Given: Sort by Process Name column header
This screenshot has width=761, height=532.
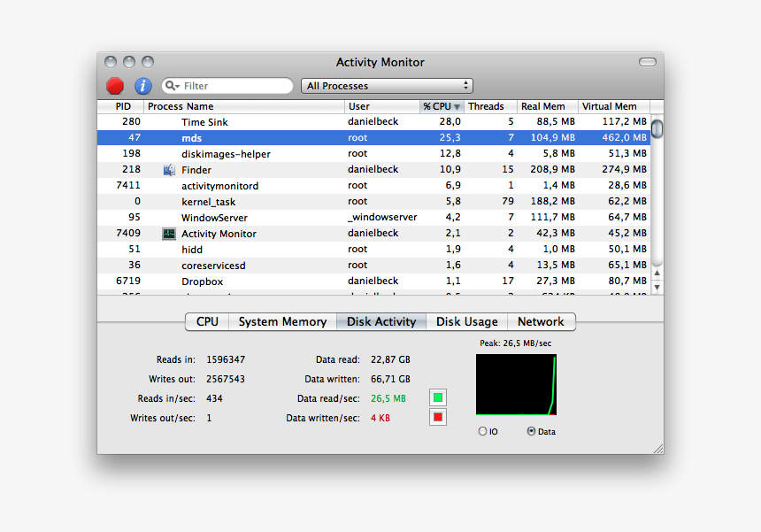Looking at the screenshot, I should pyautogui.click(x=244, y=107).
